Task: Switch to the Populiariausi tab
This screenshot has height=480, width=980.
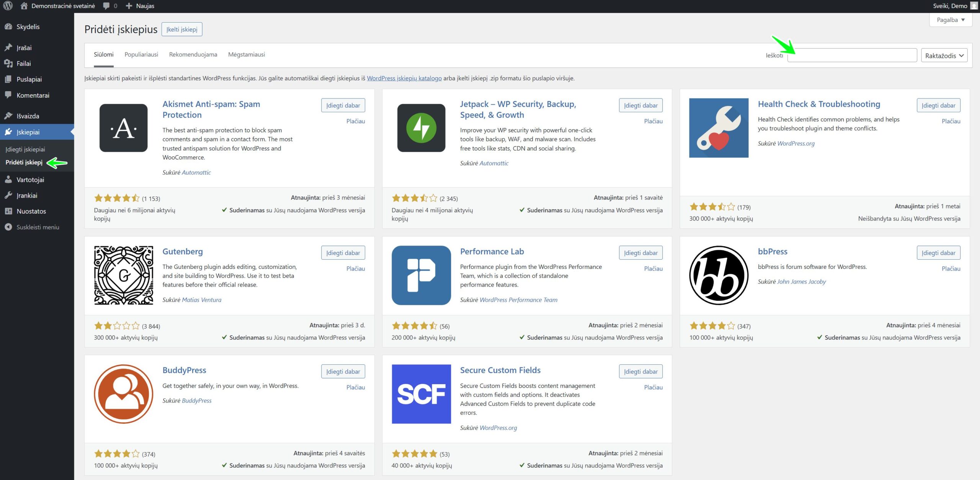Action: (141, 54)
